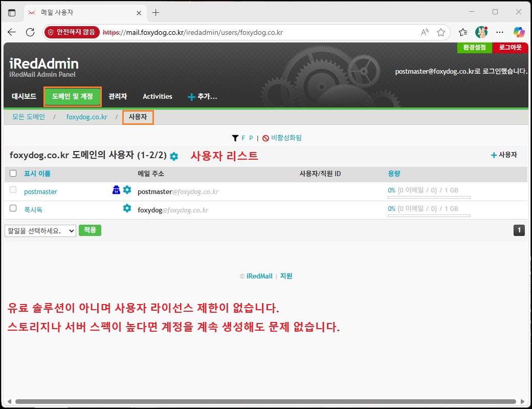Add page to favorites with star icon
Screen dimensions: 532x409
coord(441,32)
